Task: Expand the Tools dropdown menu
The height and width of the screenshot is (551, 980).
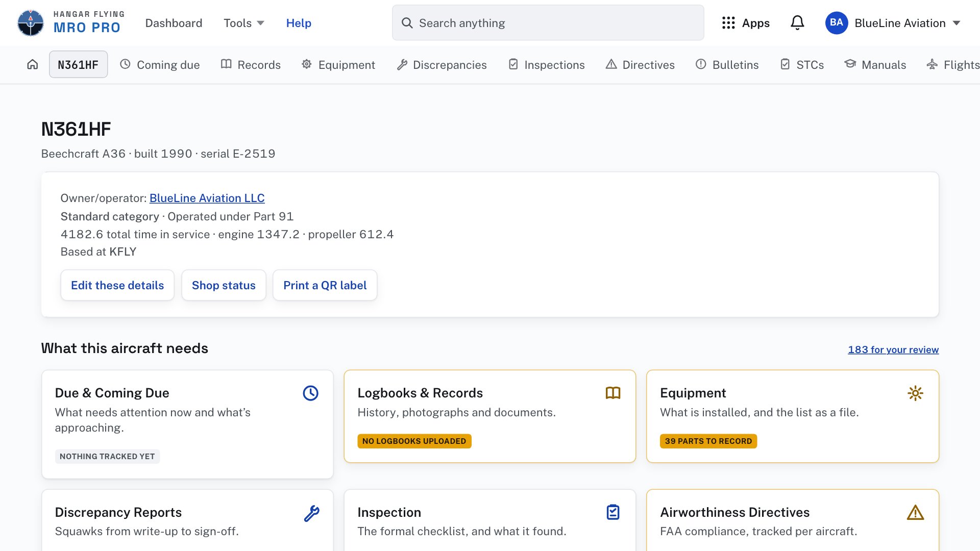Action: coord(244,23)
